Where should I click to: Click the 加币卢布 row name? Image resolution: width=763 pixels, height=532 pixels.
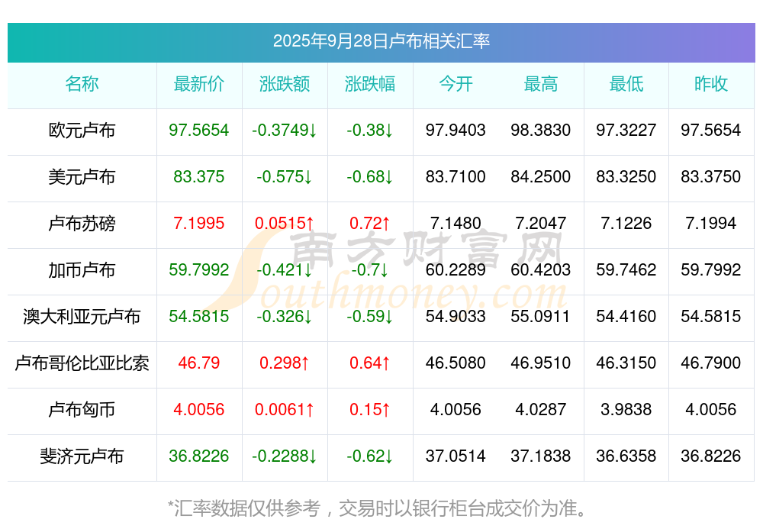82,269
